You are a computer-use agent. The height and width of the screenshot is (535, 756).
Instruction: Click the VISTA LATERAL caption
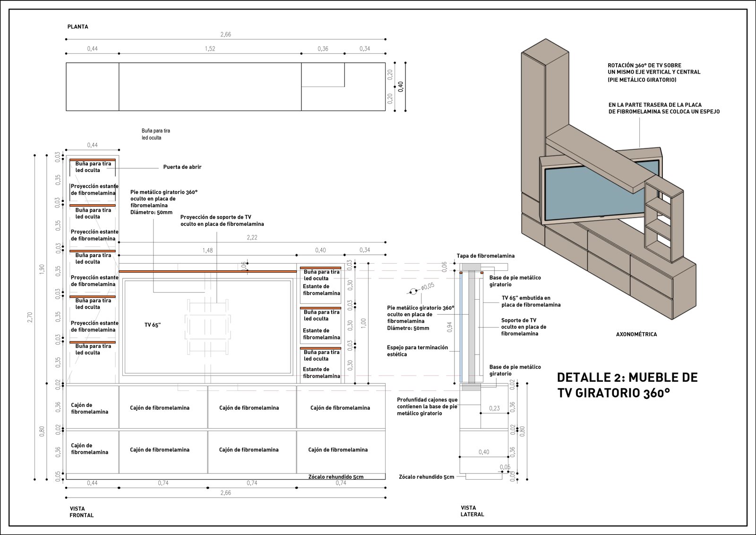[x=472, y=511]
